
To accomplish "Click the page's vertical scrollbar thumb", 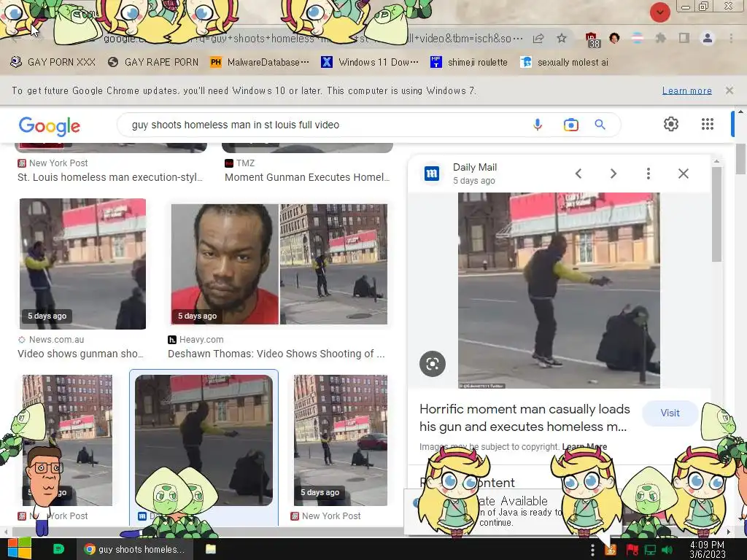I will click(x=740, y=159).
